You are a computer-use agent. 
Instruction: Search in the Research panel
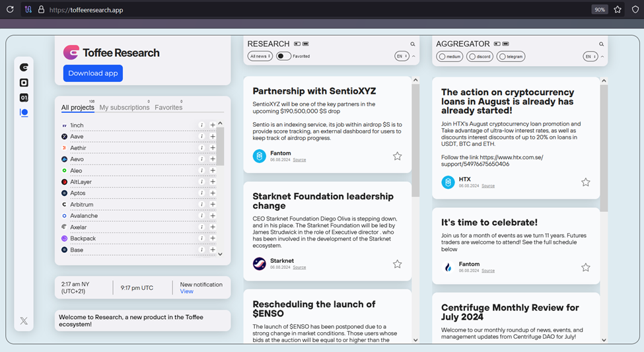(x=413, y=44)
